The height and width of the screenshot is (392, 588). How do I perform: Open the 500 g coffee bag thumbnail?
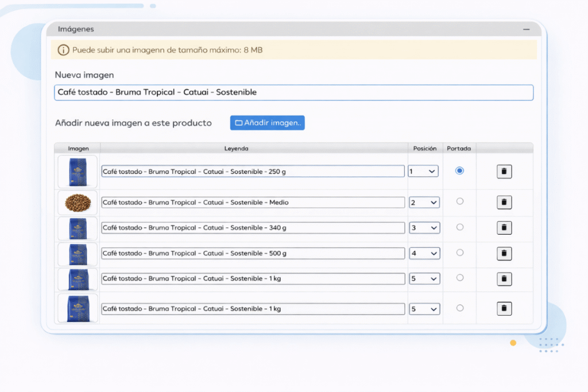[78, 254]
